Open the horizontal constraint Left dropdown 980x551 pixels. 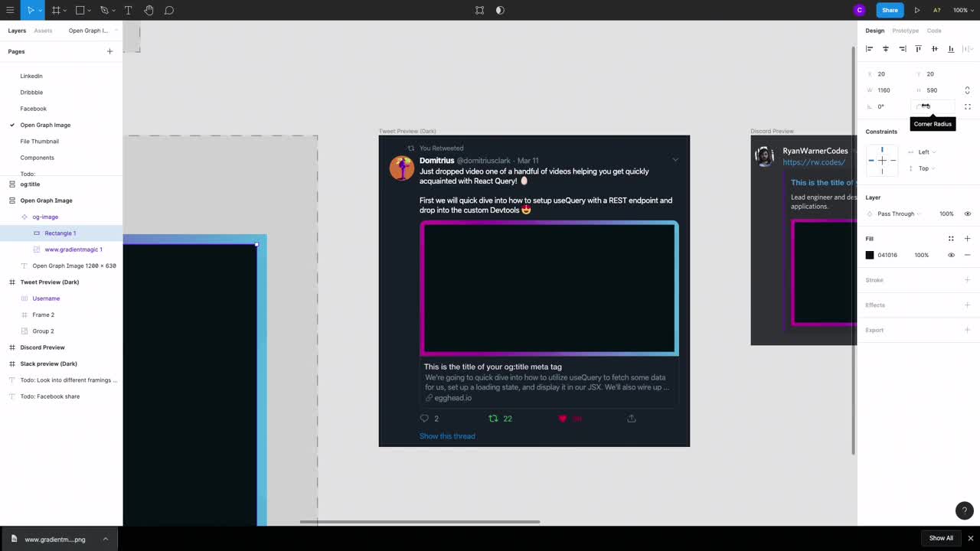927,152
